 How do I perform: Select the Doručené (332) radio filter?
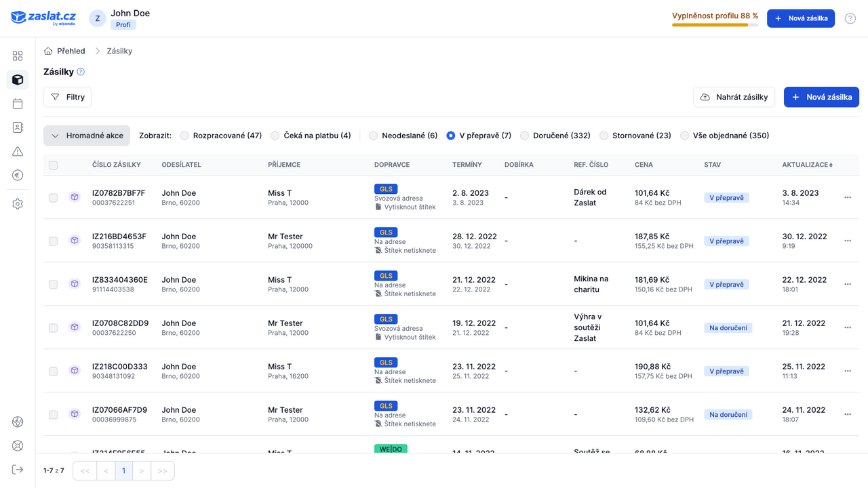click(x=524, y=136)
